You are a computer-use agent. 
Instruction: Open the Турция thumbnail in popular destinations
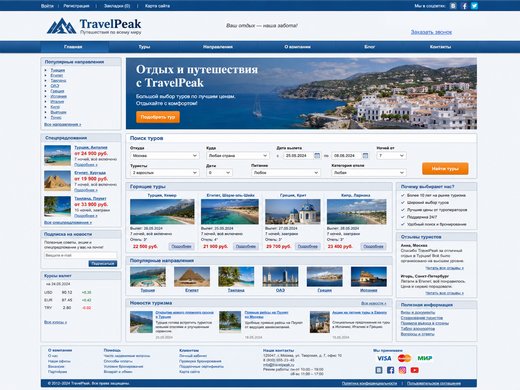point(148,277)
